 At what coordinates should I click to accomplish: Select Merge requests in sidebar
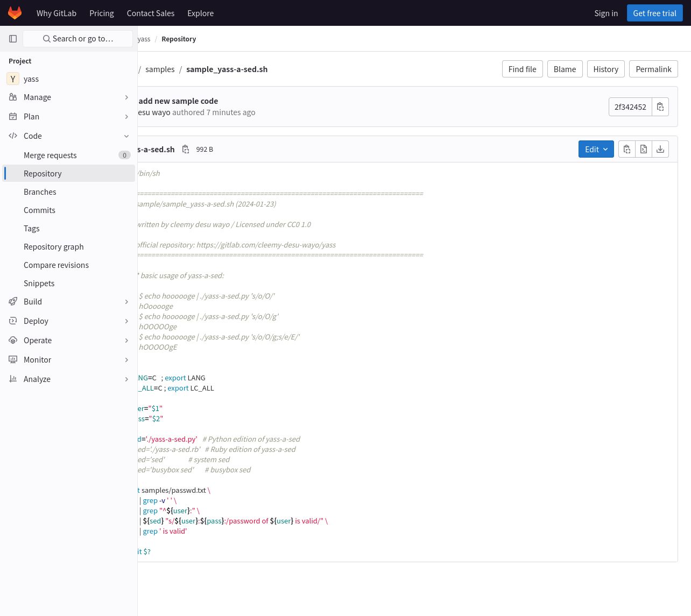tap(69, 155)
